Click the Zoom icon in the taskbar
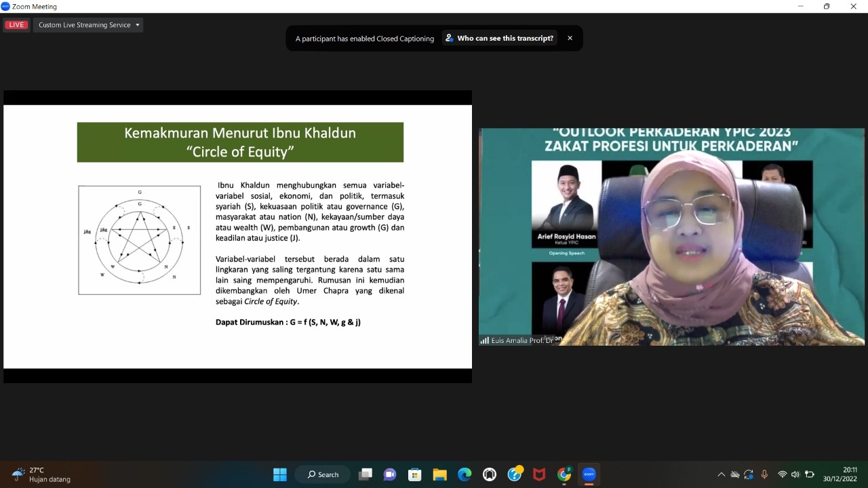 pos(589,474)
